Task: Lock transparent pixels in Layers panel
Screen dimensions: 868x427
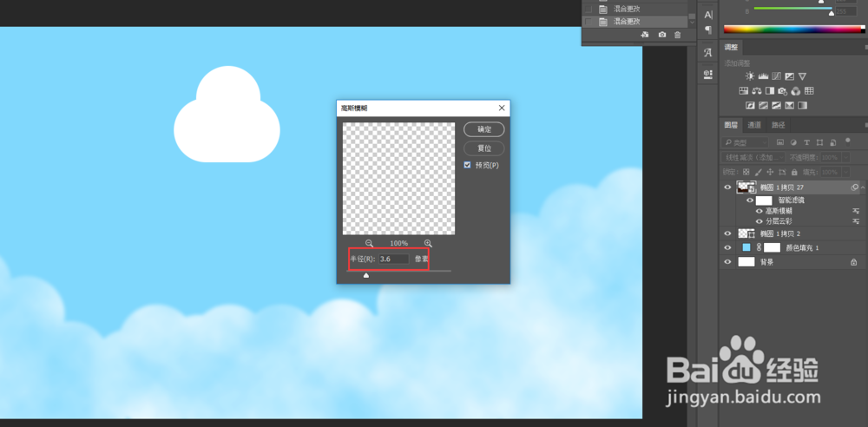Action: coord(746,172)
